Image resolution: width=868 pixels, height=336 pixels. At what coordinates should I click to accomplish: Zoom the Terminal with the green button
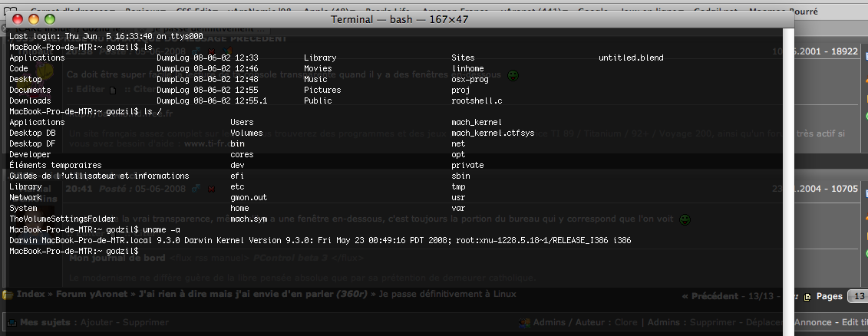tap(50, 19)
